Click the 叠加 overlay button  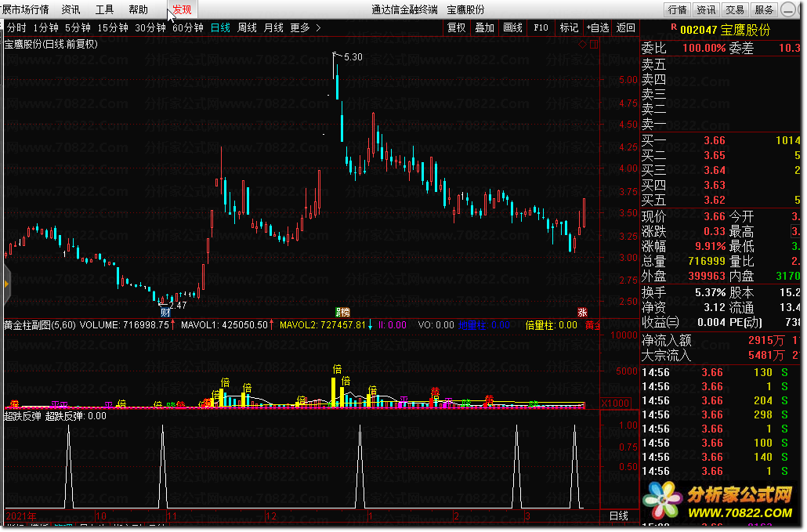coord(484,27)
